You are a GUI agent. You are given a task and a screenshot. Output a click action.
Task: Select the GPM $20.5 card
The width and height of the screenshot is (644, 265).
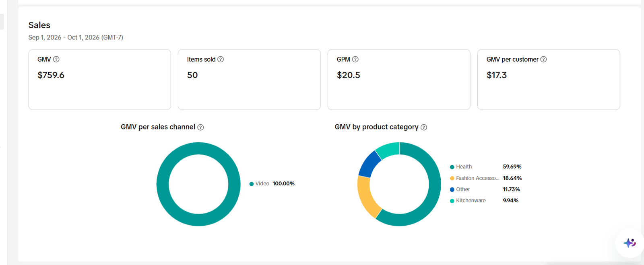pyautogui.click(x=399, y=80)
